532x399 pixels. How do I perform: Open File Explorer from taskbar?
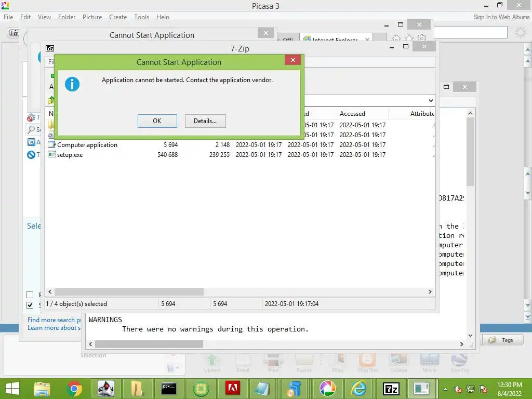pos(42,389)
